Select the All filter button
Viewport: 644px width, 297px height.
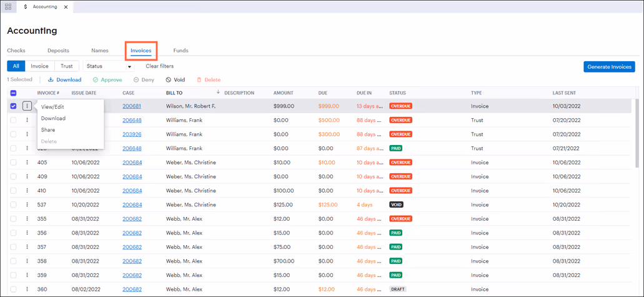tap(16, 66)
